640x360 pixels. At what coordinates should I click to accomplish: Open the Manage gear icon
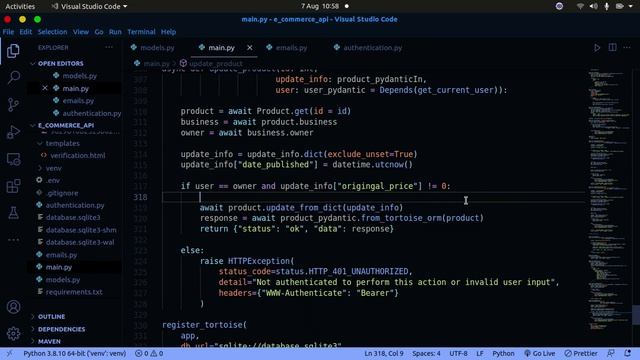click(13, 333)
